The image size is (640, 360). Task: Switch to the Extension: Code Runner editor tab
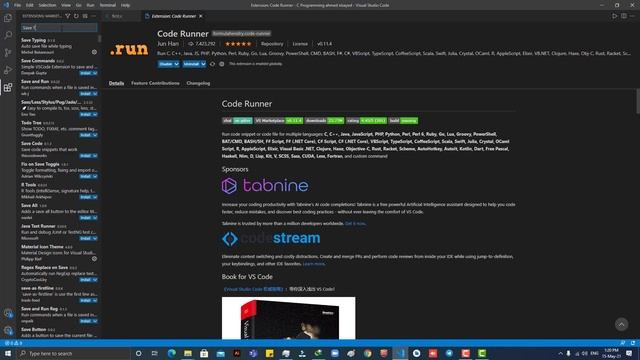pos(173,16)
